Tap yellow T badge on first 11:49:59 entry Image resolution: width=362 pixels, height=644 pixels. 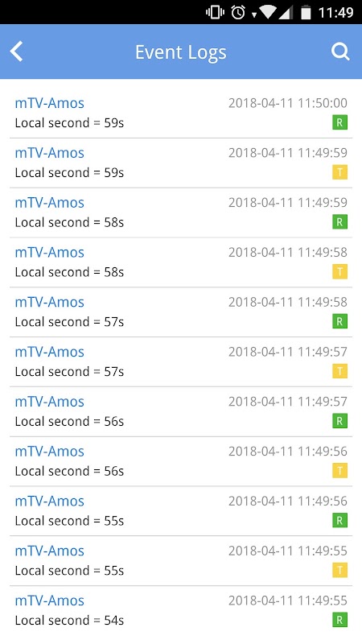pos(339,172)
